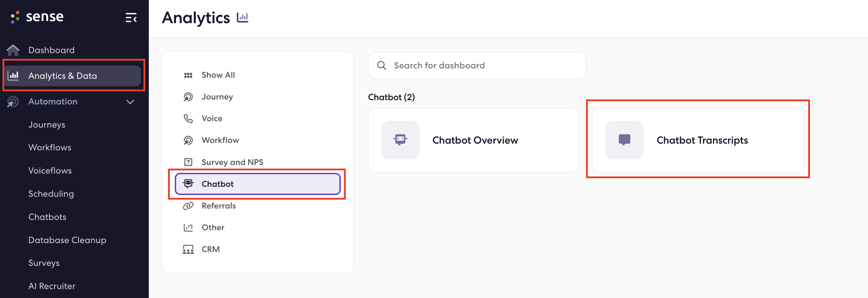Click the Analytics & Data chart icon
The image size is (868, 298).
coord(14,76)
